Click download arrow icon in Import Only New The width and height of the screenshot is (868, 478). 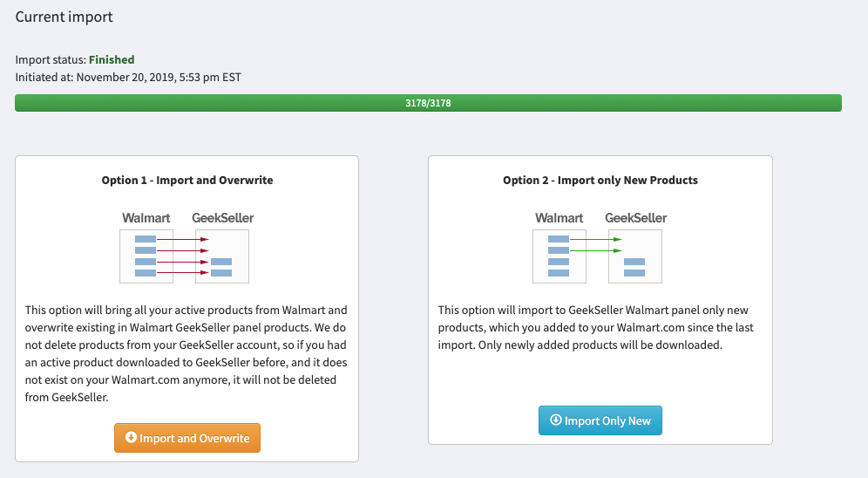coord(555,420)
